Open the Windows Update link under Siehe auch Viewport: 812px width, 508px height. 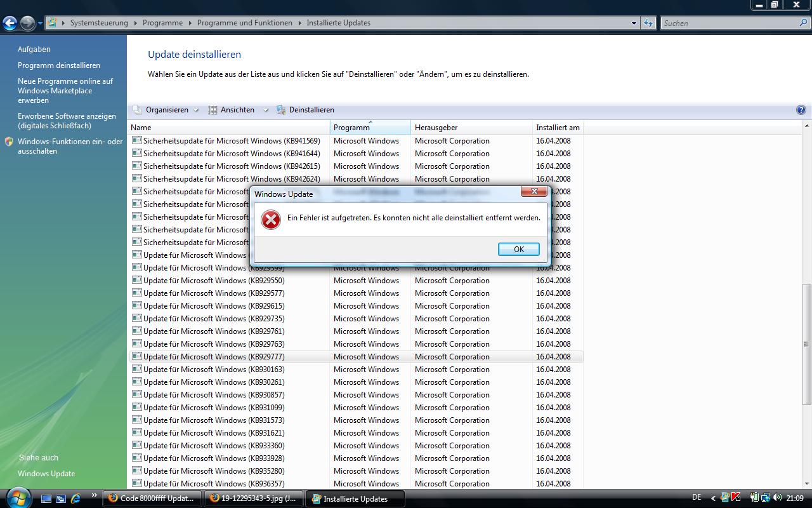46,474
